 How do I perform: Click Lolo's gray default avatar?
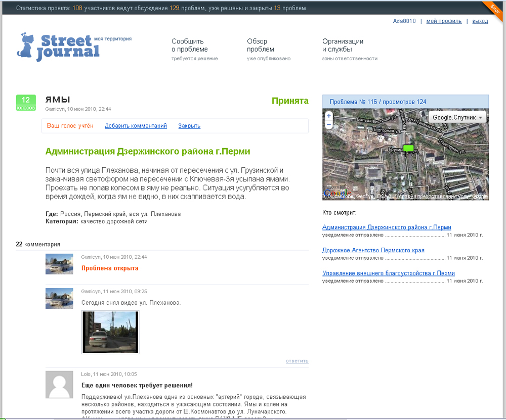click(59, 384)
